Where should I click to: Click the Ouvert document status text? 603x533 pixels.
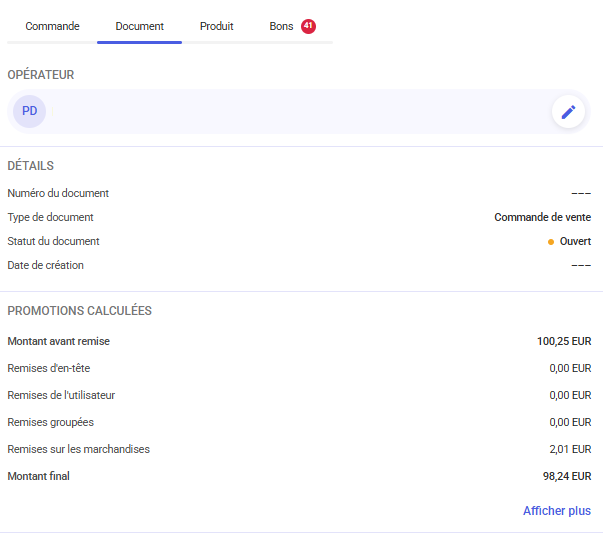point(575,242)
